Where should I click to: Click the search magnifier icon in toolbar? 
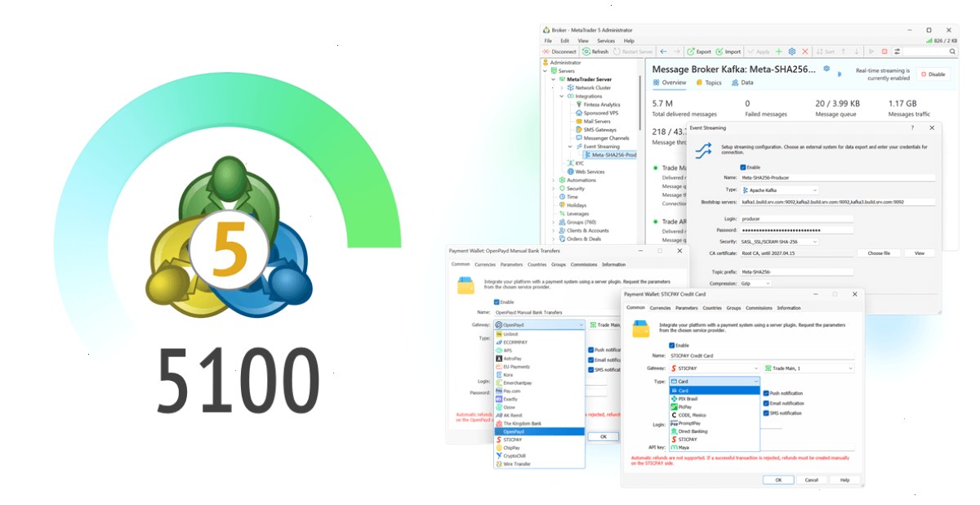click(x=952, y=51)
